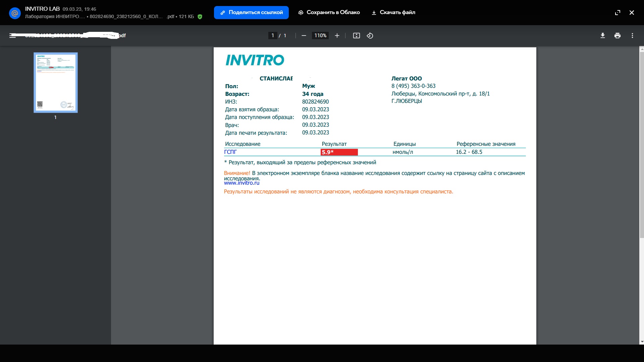644x362 pixels.
Task: Click the zoom in plus icon
Action: pyautogui.click(x=337, y=36)
